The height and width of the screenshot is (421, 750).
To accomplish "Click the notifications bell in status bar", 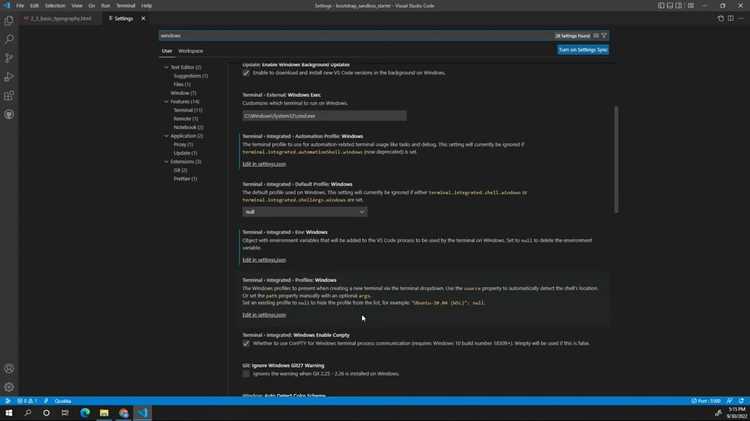I will coord(741,401).
